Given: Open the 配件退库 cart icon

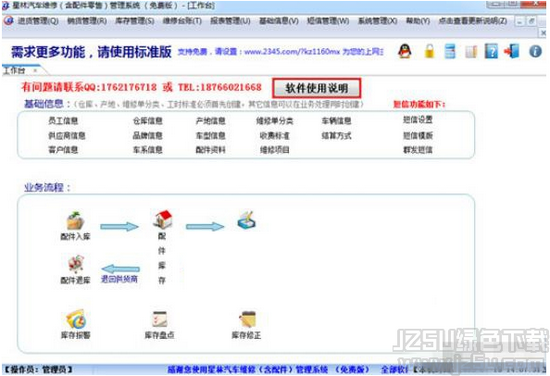Looking at the screenshot, I should tap(76, 264).
